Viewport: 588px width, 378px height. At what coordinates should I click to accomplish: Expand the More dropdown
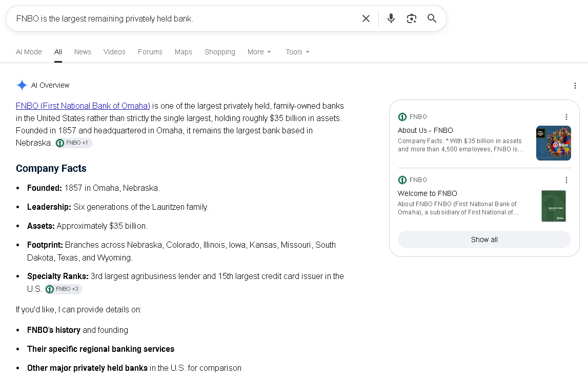coord(259,52)
